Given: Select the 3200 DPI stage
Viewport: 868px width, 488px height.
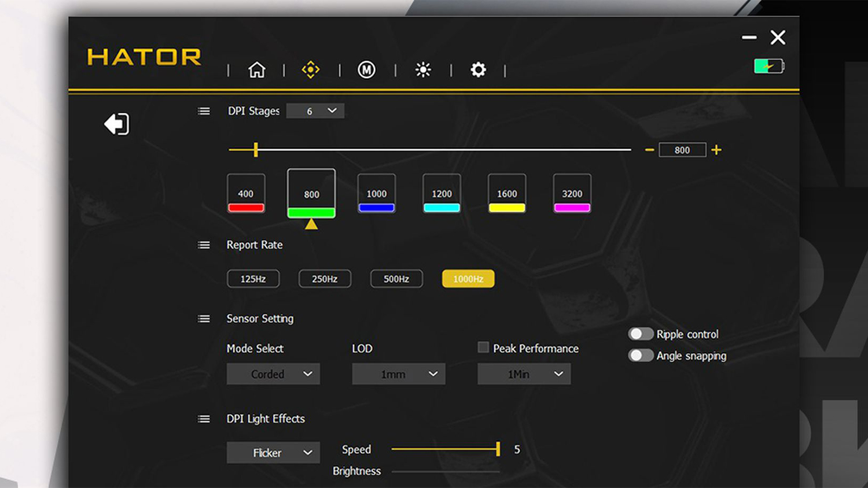Looking at the screenshot, I should (572, 193).
